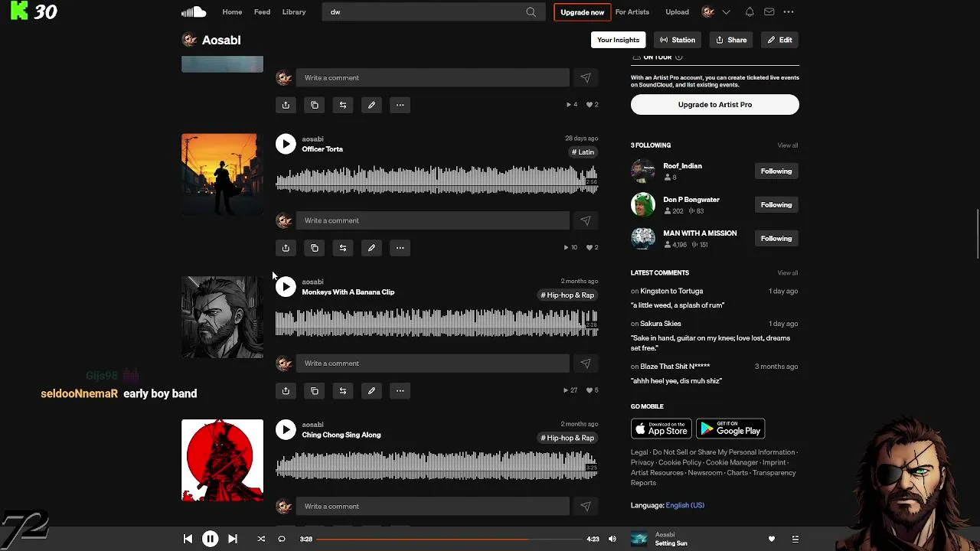Go to Feed tab
The width and height of the screenshot is (980, 551).
coord(262,12)
